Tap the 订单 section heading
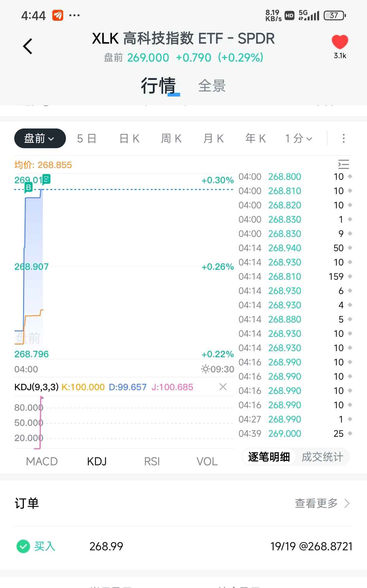Image resolution: width=367 pixels, height=588 pixels. click(x=27, y=503)
